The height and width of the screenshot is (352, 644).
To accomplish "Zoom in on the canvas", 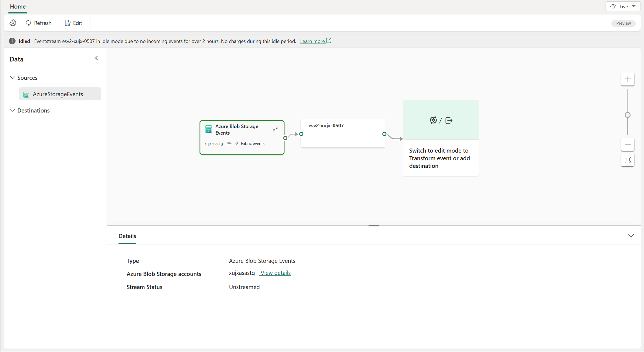I will [x=627, y=79].
